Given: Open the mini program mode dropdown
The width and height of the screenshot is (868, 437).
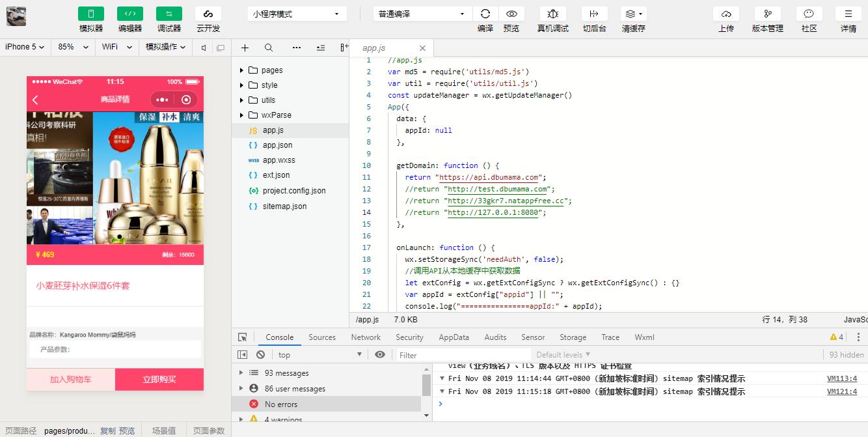Looking at the screenshot, I should coord(296,14).
